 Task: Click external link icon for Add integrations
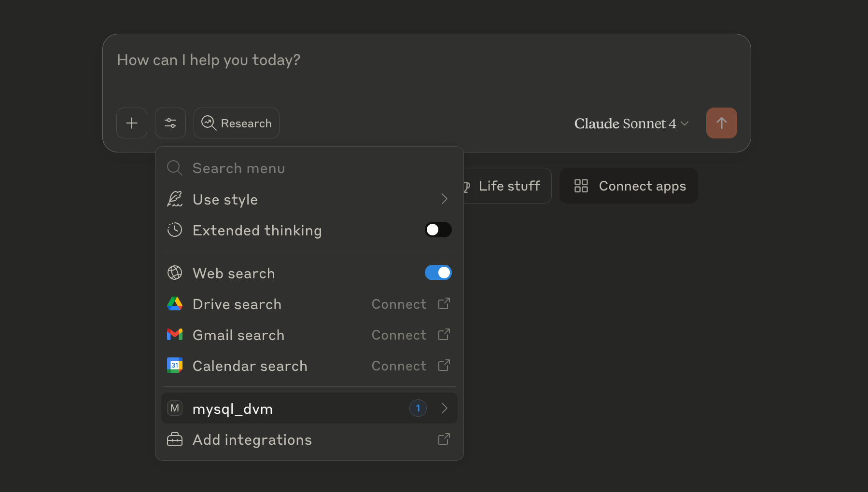(x=444, y=439)
